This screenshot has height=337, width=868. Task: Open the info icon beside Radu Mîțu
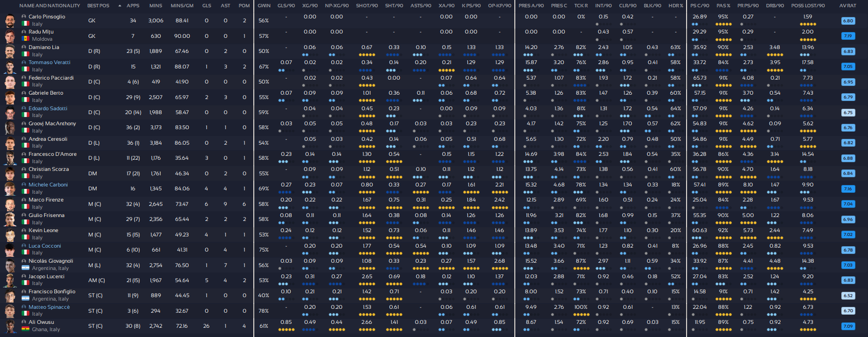24,32
